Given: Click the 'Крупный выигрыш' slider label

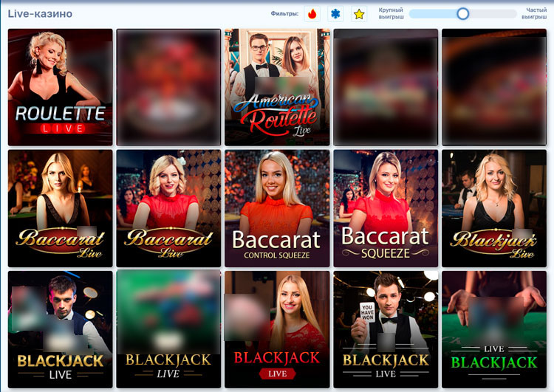Looking at the screenshot, I should (391, 13).
